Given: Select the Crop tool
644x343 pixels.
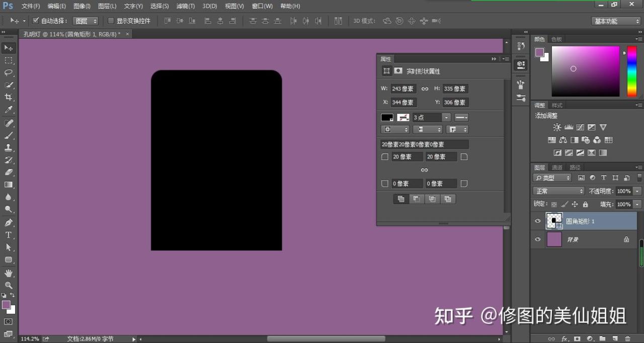Looking at the screenshot, I should tap(9, 97).
